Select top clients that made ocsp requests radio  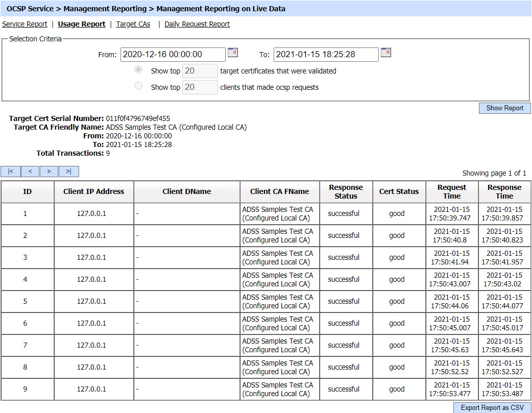(138, 87)
